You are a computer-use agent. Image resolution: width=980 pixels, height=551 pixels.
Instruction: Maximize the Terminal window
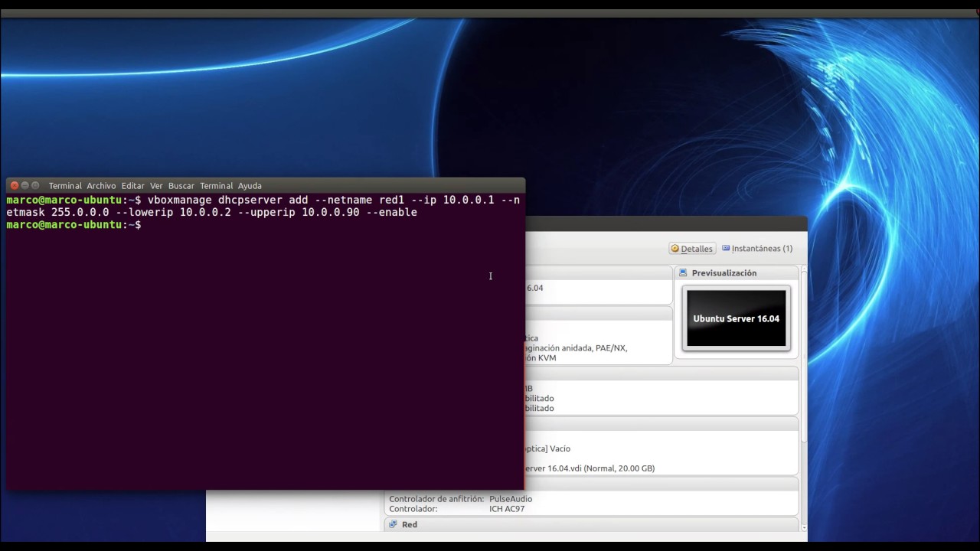(35, 185)
